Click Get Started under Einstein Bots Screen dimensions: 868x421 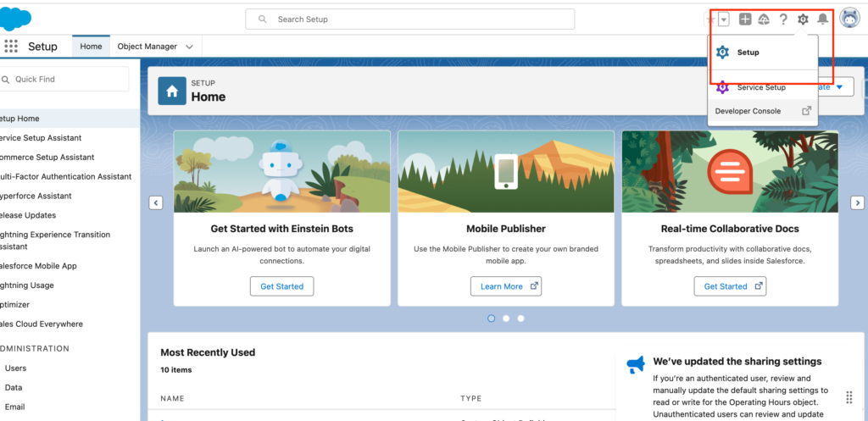(x=281, y=286)
